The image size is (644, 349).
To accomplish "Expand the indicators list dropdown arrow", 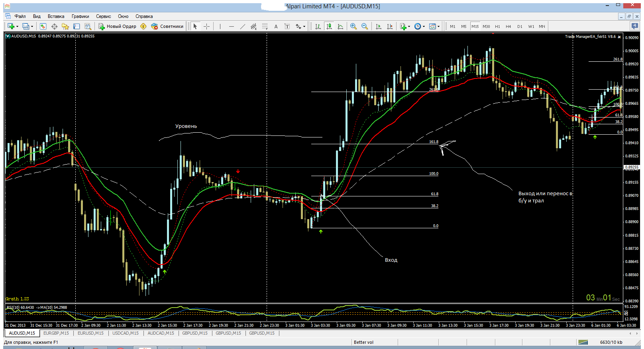I will [x=409, y=27].
